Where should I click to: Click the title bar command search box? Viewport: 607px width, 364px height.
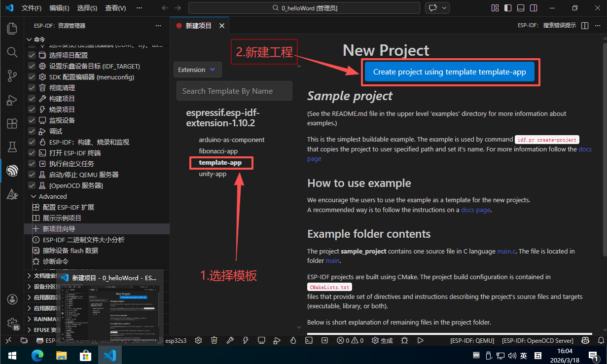(x=304, y=8)
